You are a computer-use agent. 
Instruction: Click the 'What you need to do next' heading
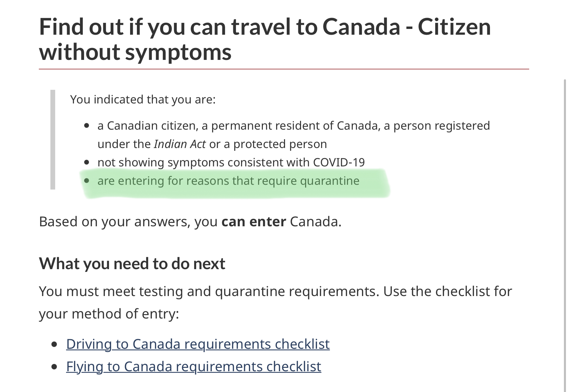(x=132, y=263)
